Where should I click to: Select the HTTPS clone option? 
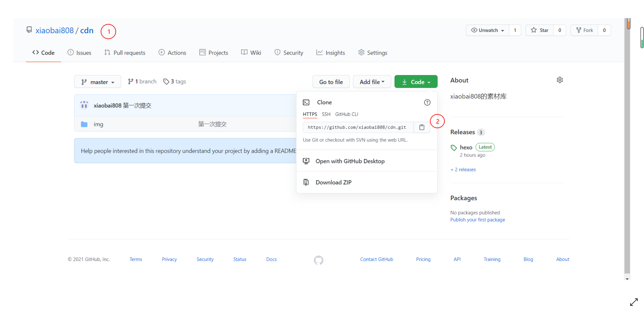pos(310,114)
